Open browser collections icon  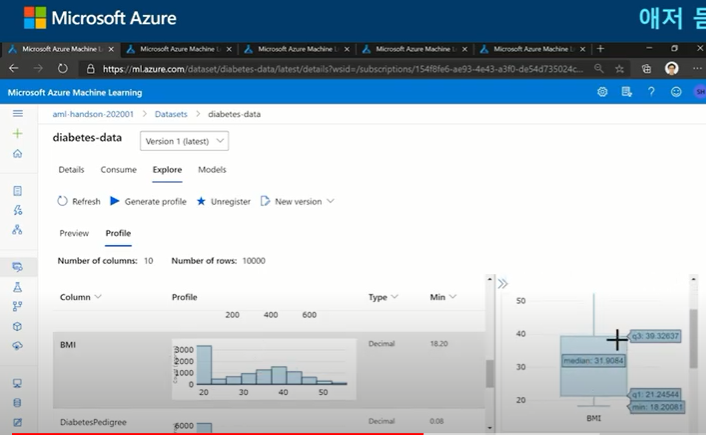point(647,68)
